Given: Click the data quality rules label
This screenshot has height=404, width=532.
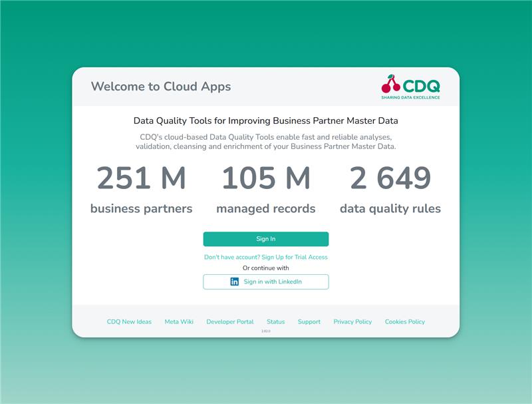Looking at the screenshot, I should tap(390, 208).
